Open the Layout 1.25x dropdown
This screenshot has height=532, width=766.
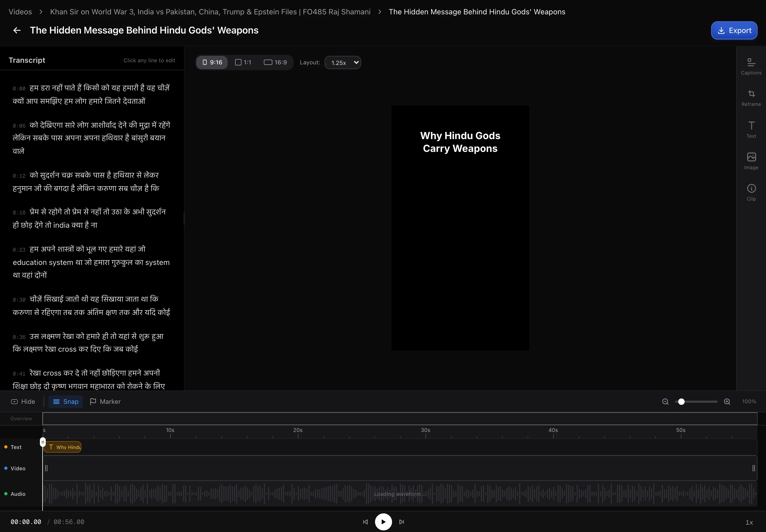tap(343, 63)
